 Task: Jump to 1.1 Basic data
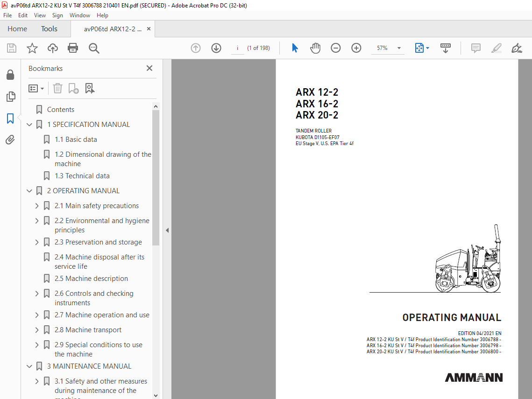(x=76, y=140)
